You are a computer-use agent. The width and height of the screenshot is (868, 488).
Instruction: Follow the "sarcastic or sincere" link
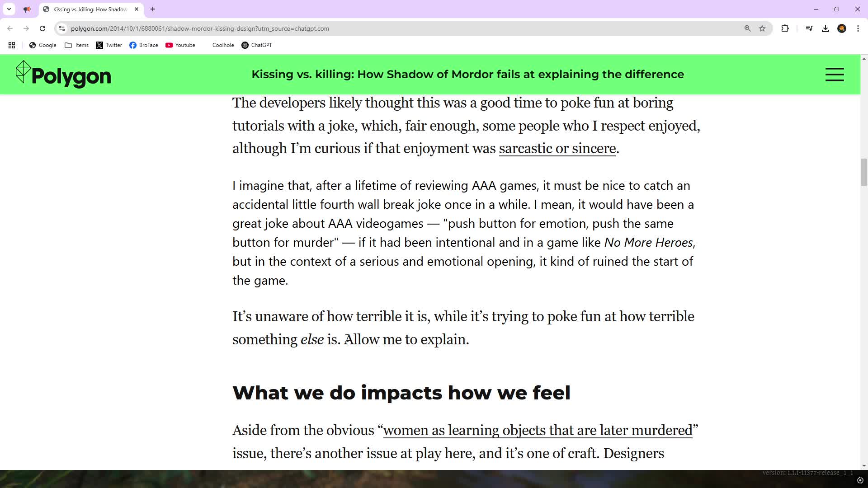tap(557, 149)
